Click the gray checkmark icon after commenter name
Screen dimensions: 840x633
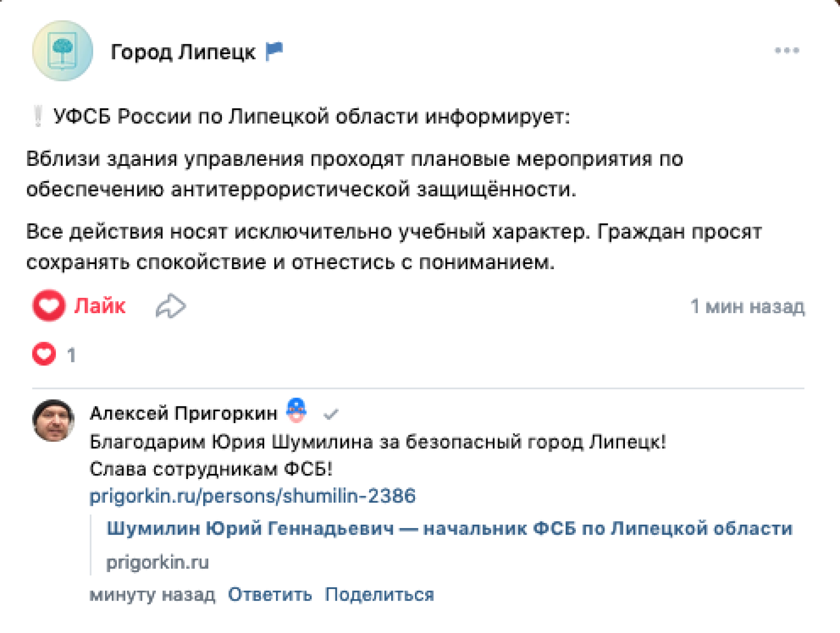point(331,415)
